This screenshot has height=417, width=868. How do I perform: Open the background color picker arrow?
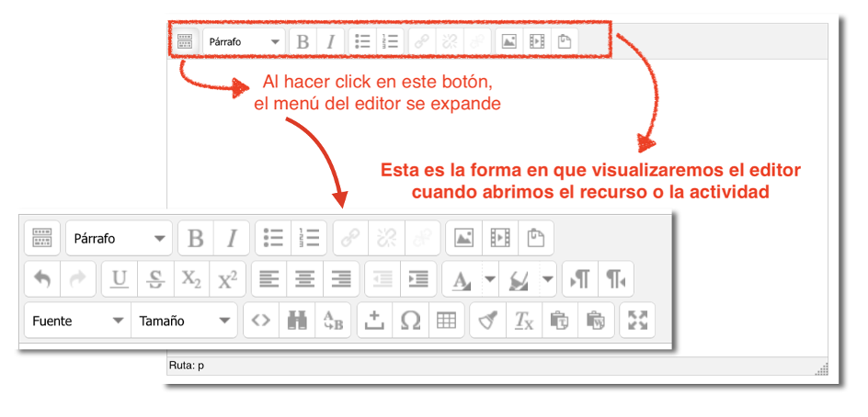548,280
